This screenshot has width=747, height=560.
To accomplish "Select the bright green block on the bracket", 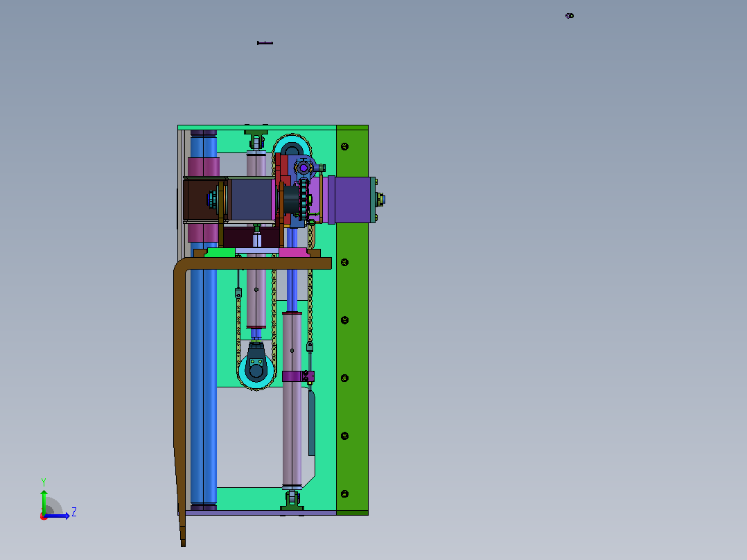I will (220, 252).
